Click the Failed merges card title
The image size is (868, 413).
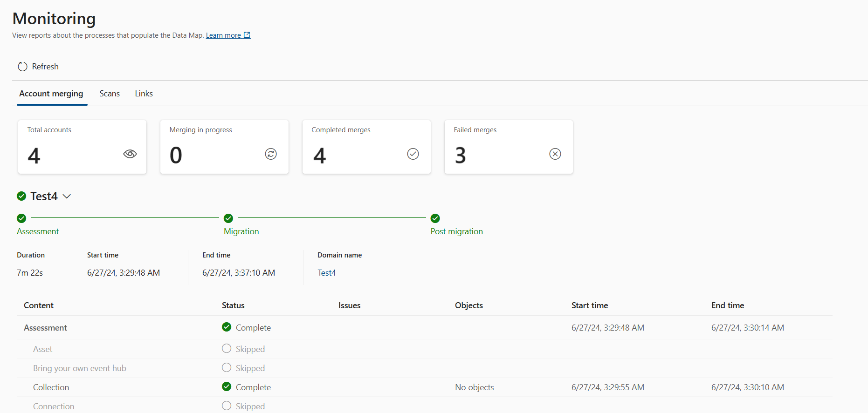tap(475, 130)
